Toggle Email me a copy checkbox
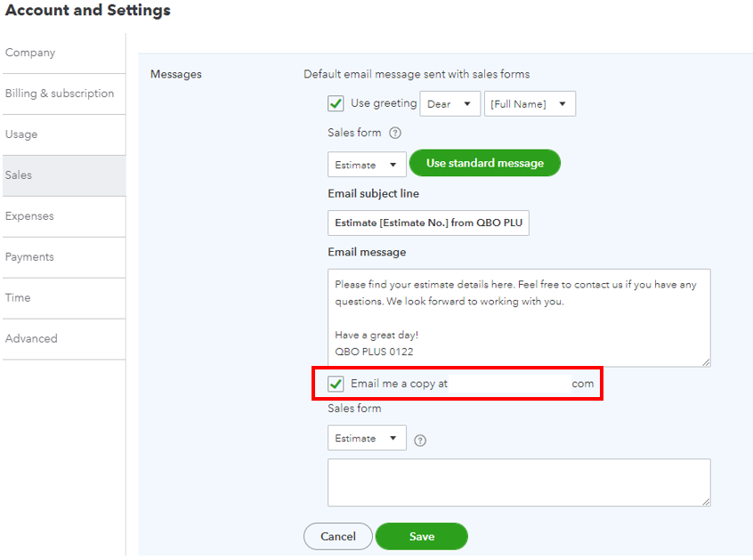The image size is (753, 560). pos(336,384)
